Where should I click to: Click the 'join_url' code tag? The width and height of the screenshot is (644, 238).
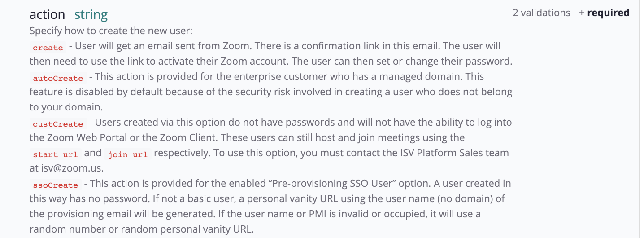(x=127, y=154)
